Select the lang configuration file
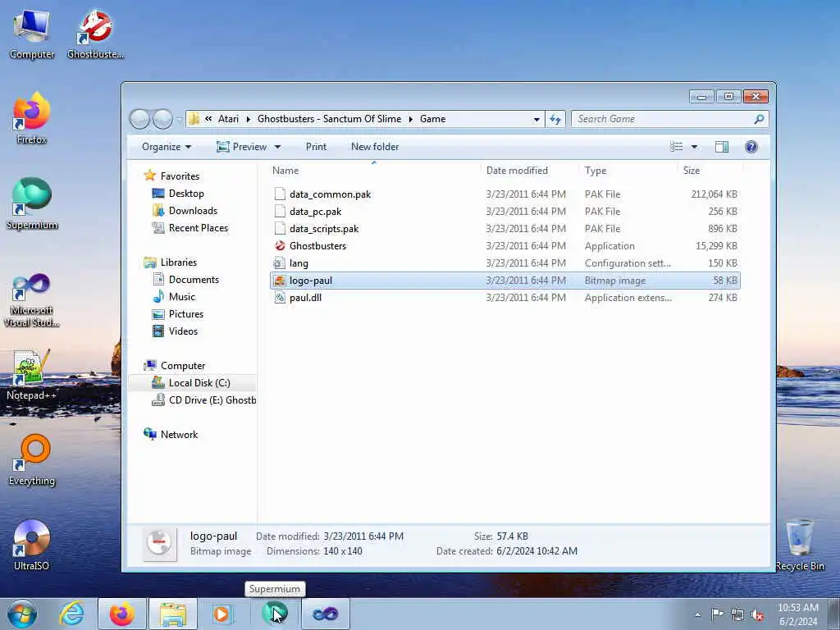Screen dimensions: 840x630 click(x=505, y=263)
